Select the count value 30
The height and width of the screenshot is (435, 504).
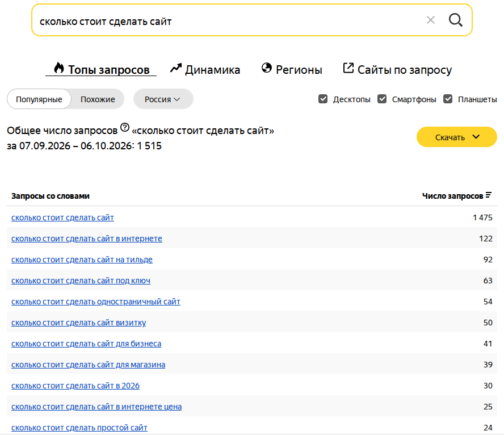pyautogui.click(x=488, y=386)
